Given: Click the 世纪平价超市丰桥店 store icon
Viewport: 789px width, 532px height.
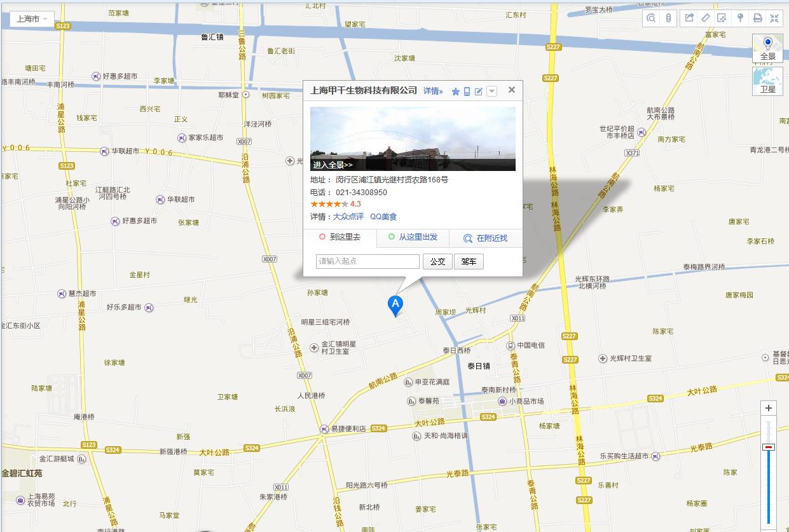Looking at the screenshot, I should 641,132.
